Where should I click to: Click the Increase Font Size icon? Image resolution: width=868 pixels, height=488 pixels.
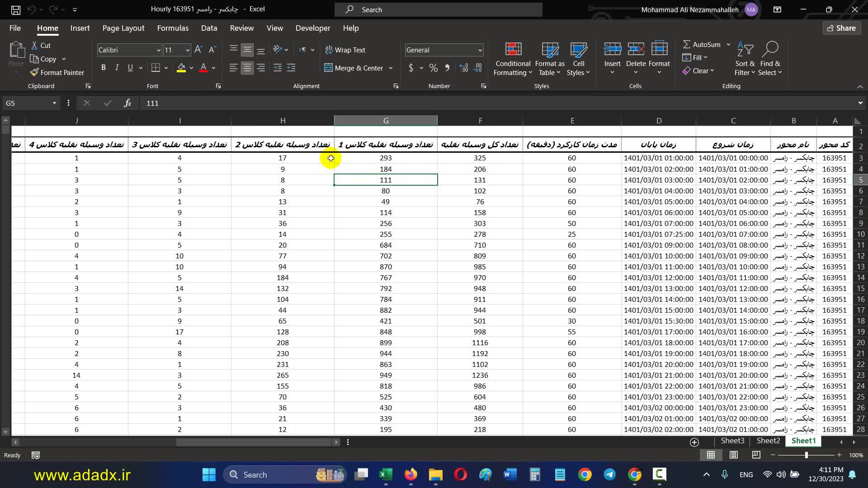tap(198, 50)
